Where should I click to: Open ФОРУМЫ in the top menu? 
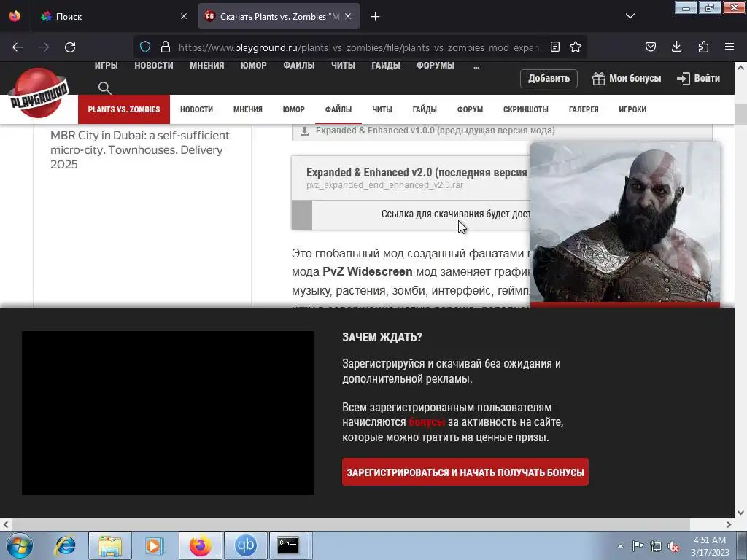(436, 66)
